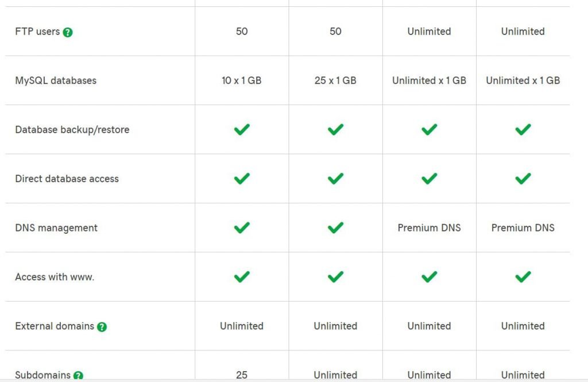This screenshot has width=588, height=382.
Task: Click fourth plan's Access with www. checkmark
Action: [x=523, y=277]
